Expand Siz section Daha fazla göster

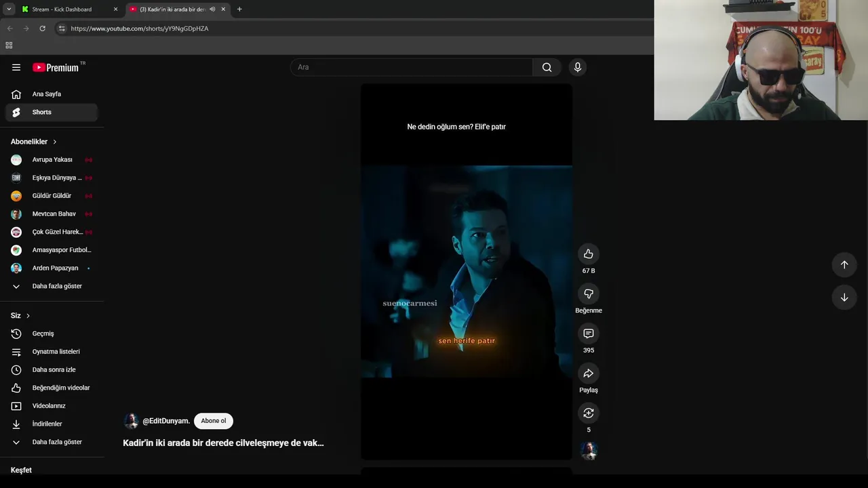52,442
